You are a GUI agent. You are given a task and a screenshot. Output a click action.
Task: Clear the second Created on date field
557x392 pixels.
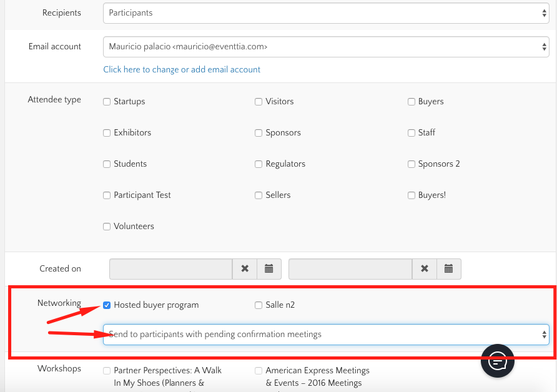425,268
